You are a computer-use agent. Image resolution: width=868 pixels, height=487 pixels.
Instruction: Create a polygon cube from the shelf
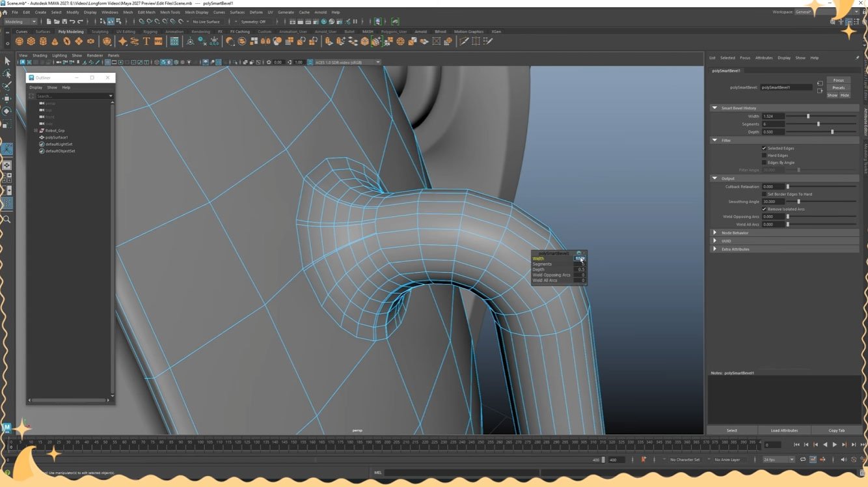[x=31, y=41]
